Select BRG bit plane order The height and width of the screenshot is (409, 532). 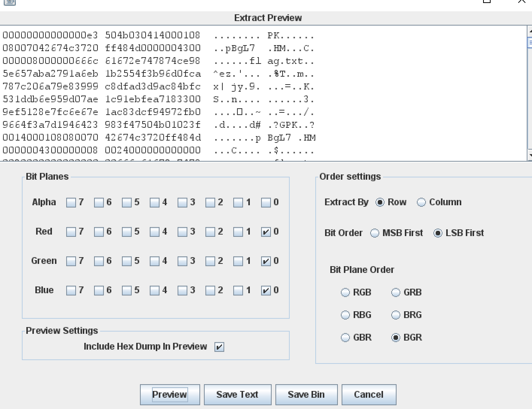coord(396,315)
